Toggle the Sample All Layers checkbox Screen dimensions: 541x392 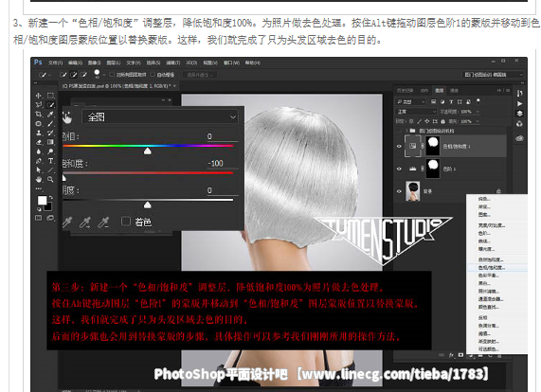pos(112,75)
